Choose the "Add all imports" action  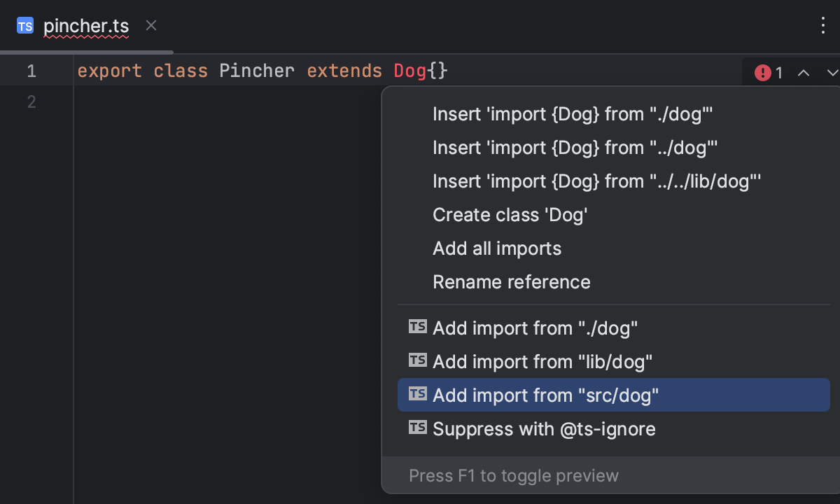point(497,248)
